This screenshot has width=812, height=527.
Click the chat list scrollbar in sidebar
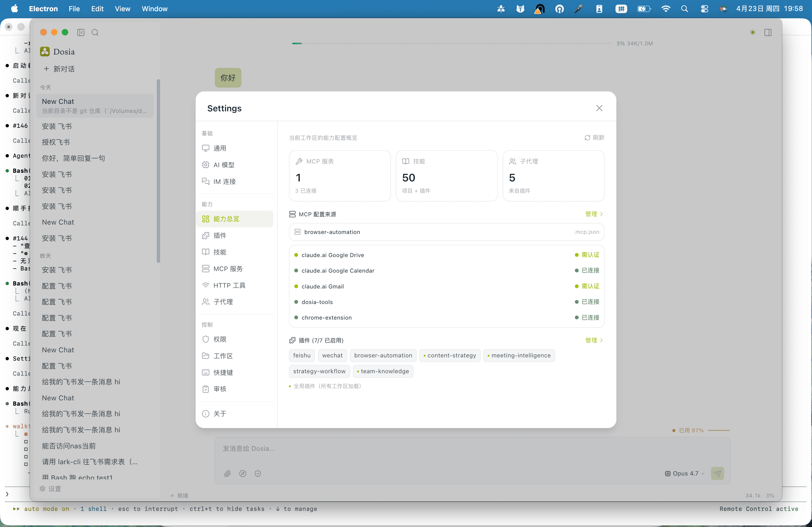coord(158,171)
